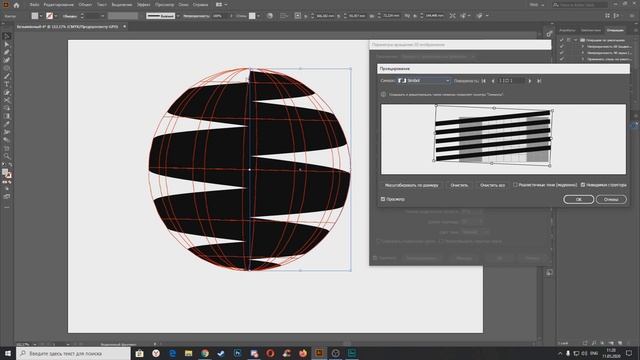The image size is (640, 360).
Task: Click the Isolate Selected Object icon in the control bar
Action: (452, 16)
